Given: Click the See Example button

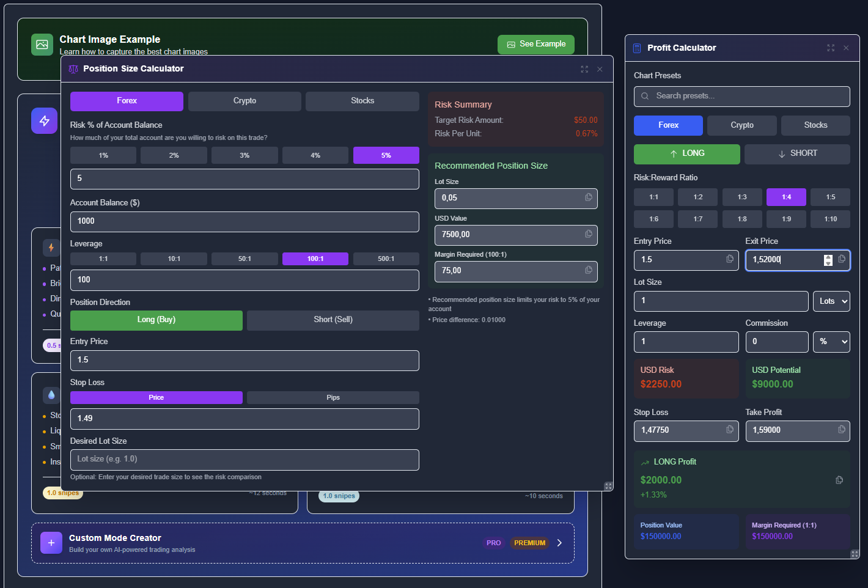Looking at the screenshot, I should [535, 44].
